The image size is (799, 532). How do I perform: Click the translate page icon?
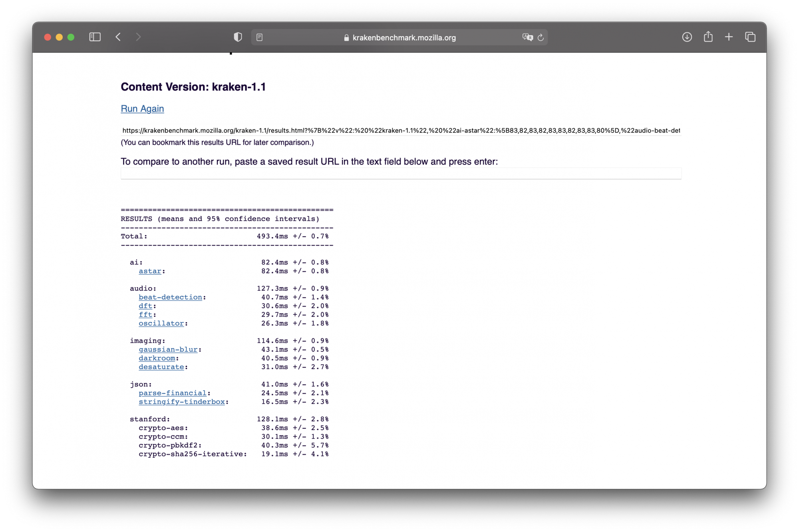click(x=527, y=37)
